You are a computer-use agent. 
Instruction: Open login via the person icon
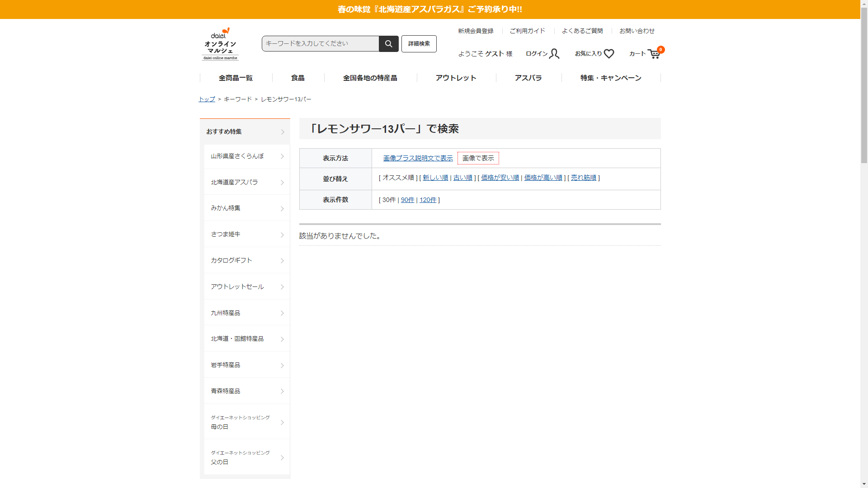(554, 54)
